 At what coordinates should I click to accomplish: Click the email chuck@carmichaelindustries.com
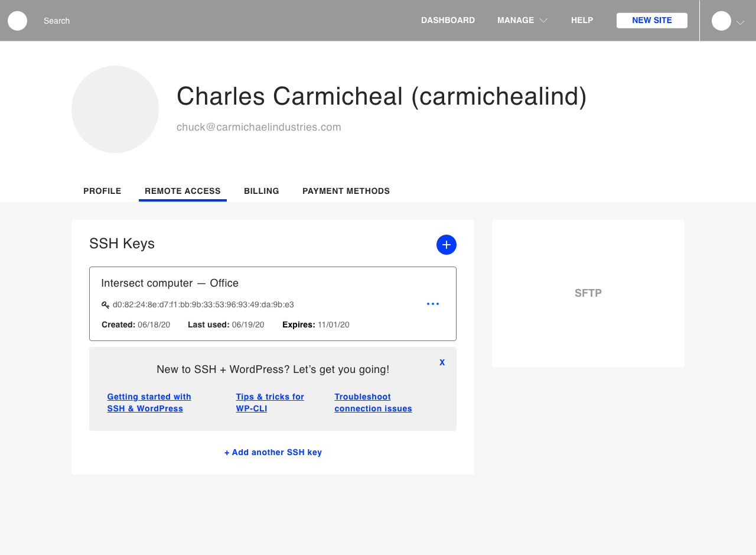coord(259,127)
